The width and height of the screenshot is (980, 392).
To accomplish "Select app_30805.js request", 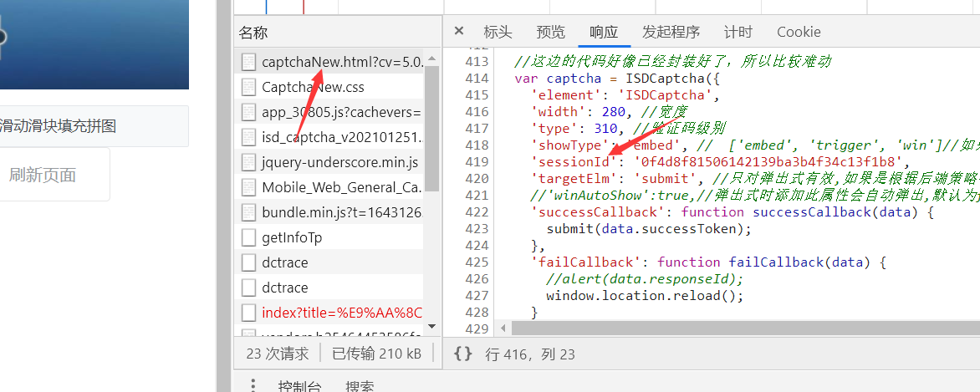I will [329, 112].
